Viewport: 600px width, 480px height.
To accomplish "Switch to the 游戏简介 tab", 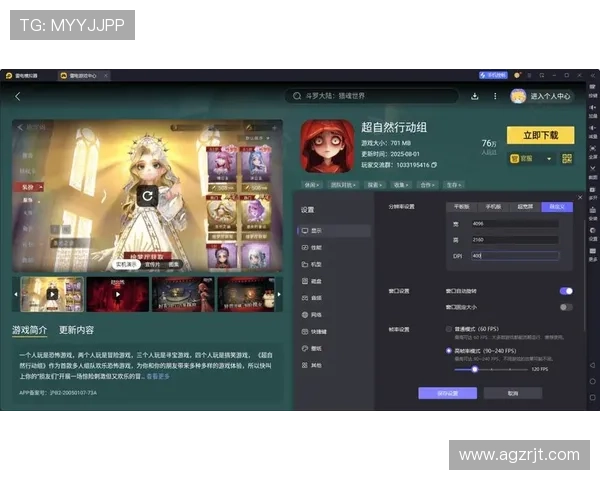I will click(29, 330).
